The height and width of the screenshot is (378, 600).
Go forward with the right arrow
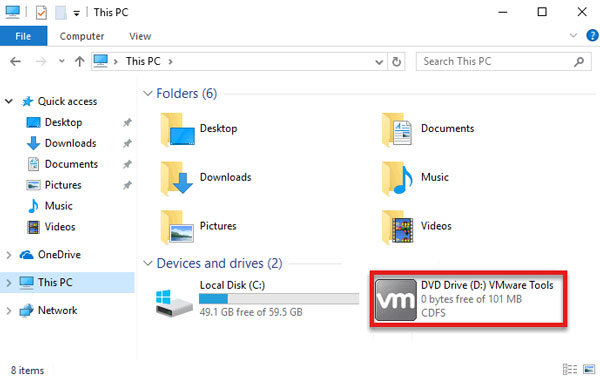pos(41,61)
